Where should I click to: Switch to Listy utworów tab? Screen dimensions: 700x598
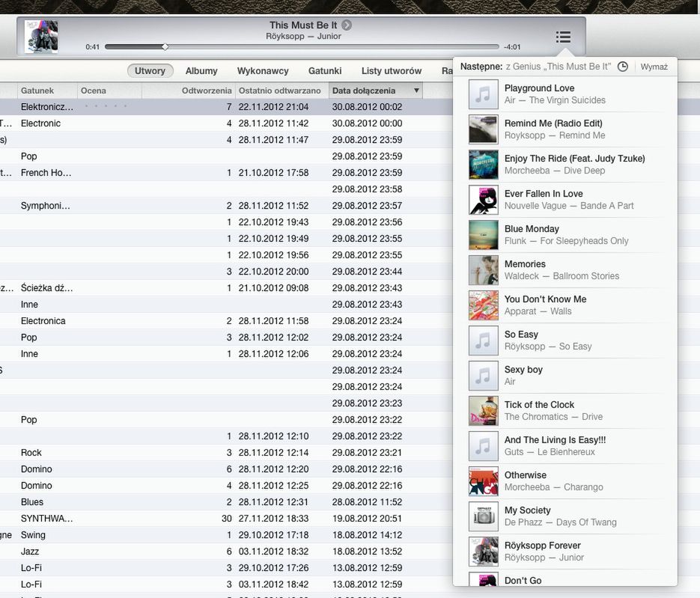coord(391,71)
